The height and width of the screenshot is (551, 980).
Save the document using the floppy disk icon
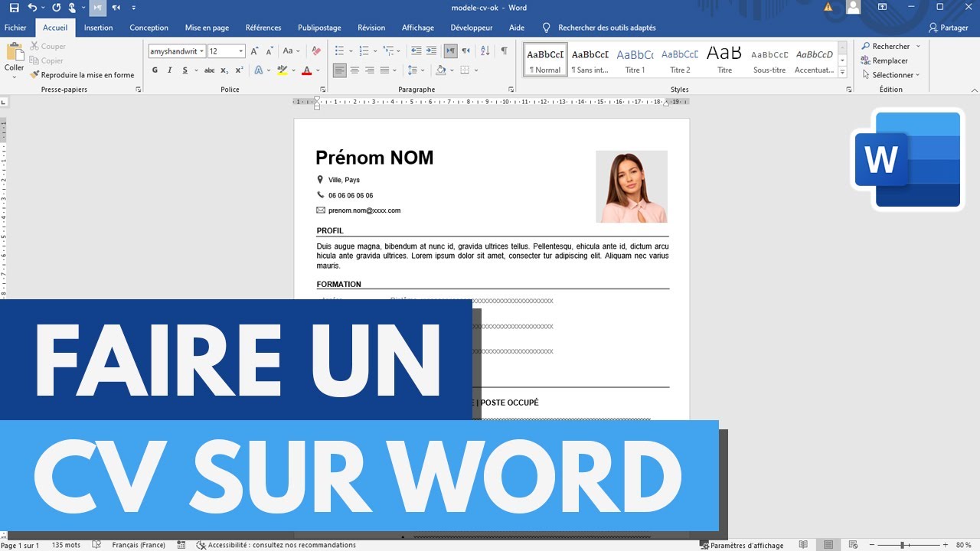(x=14, y=8)
